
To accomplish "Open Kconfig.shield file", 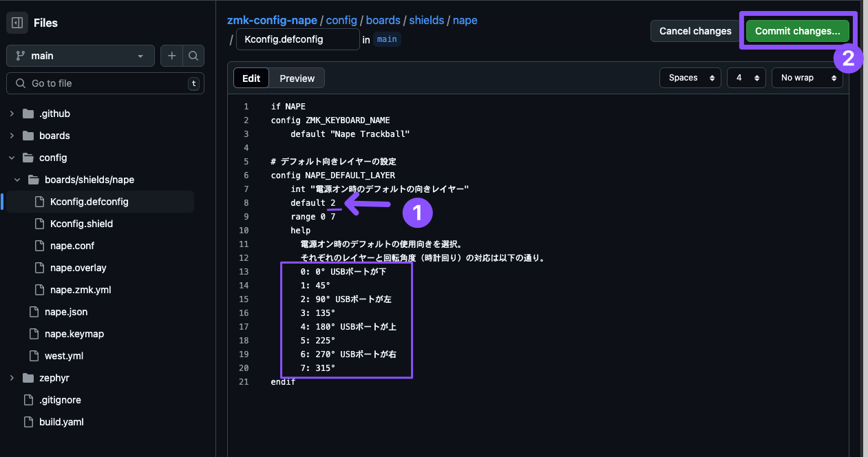I will click(x=81, y=224).
